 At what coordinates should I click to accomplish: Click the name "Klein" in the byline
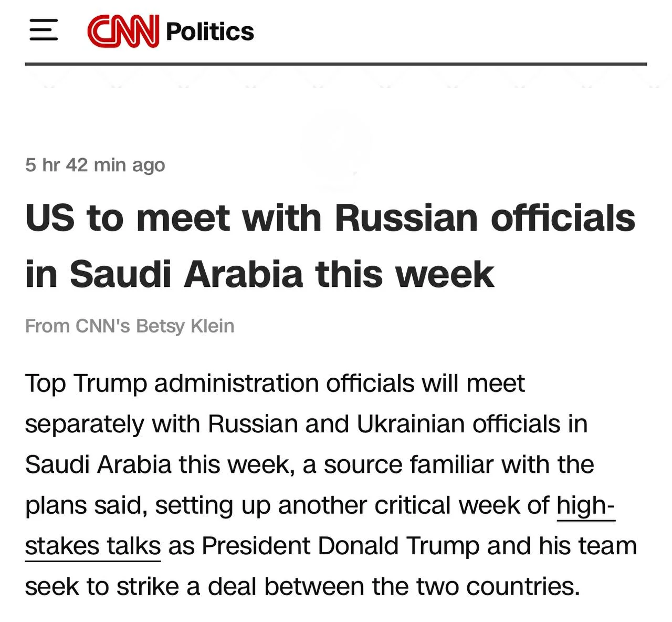tap(213, 326)
